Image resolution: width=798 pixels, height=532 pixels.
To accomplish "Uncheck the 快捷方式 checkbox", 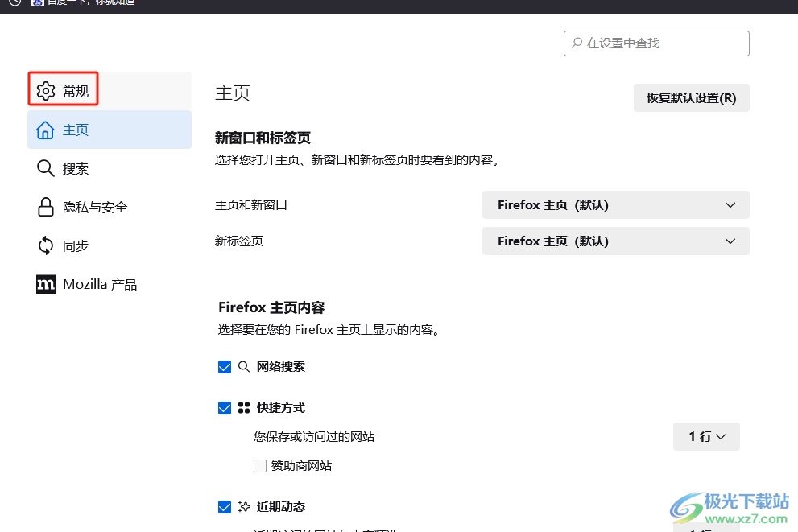I will [x=225, y=408].
